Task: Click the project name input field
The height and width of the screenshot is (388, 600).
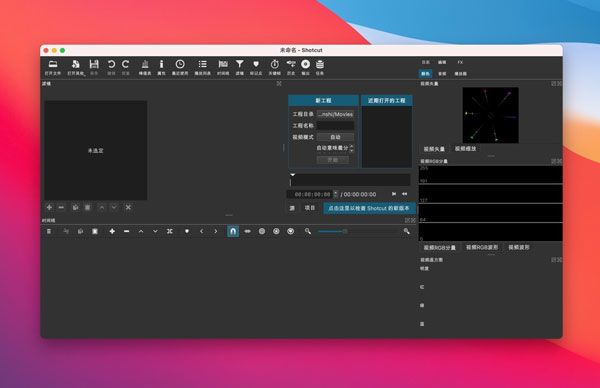Action: pos(335,126)
